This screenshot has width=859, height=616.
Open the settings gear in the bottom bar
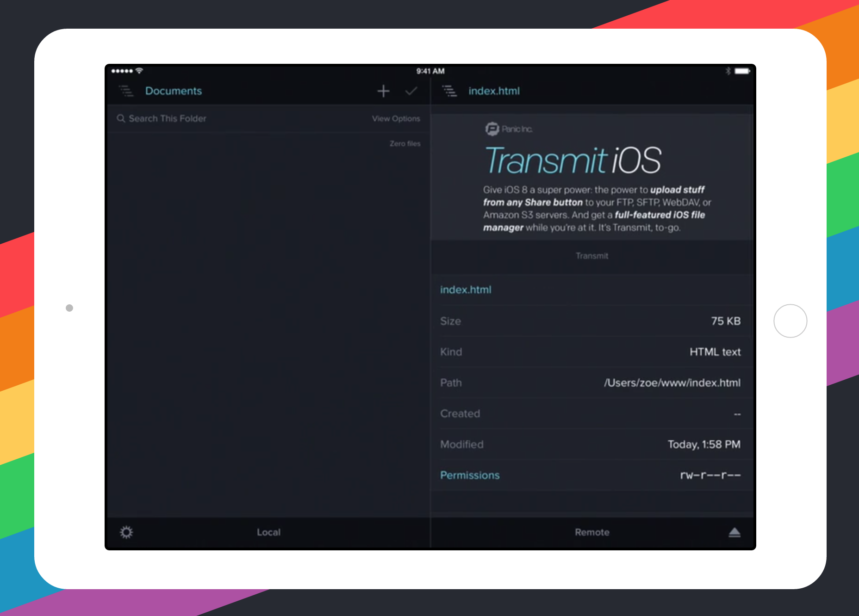click(126, 532)
